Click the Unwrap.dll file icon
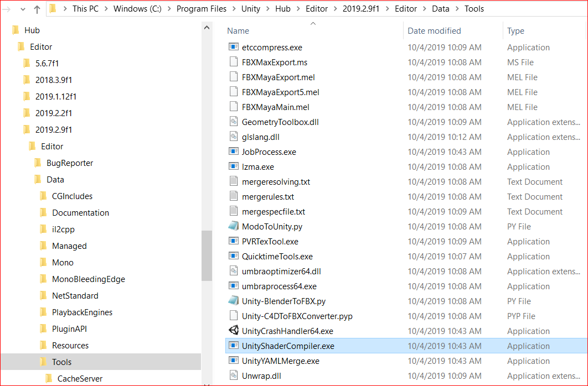This screenshot has width=588, height=386. 234,375
